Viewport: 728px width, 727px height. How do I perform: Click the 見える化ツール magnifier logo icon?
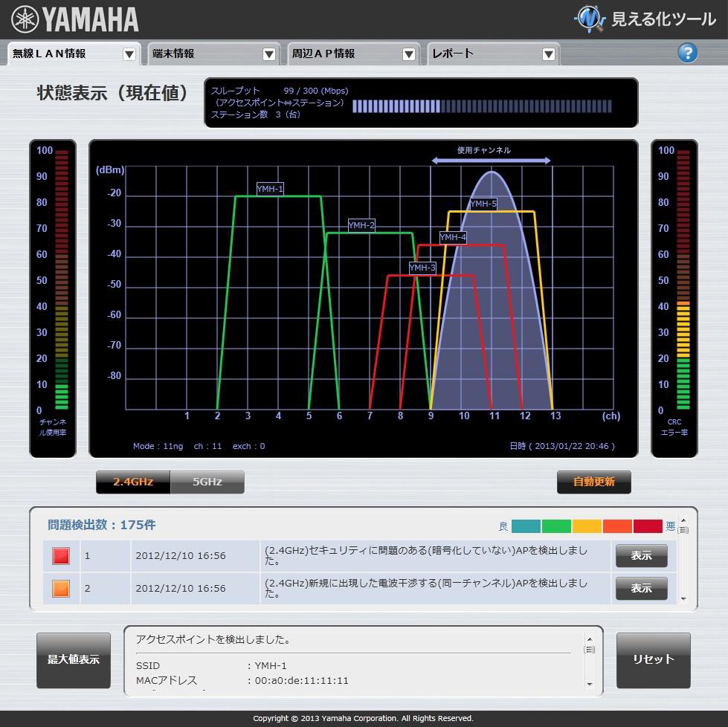tap(590, 19)
